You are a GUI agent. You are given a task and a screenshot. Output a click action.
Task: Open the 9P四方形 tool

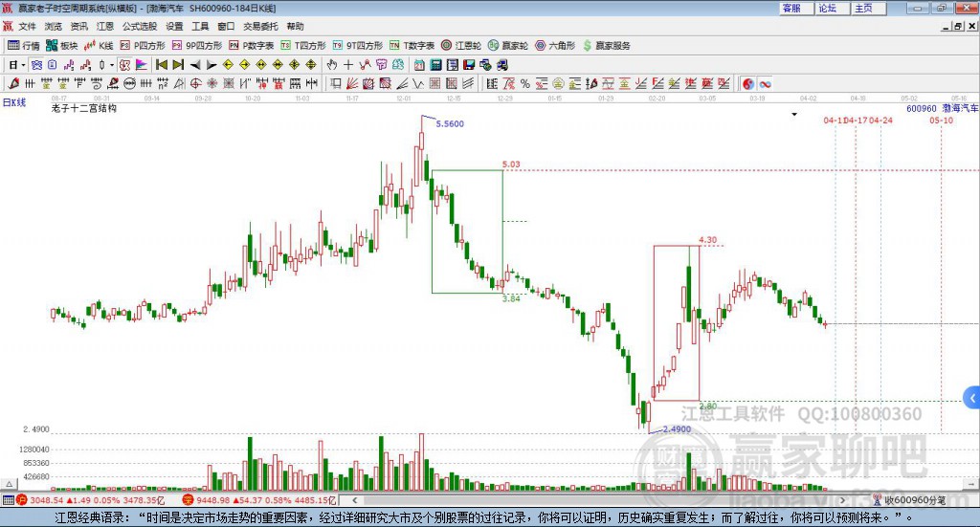[197, 46]
